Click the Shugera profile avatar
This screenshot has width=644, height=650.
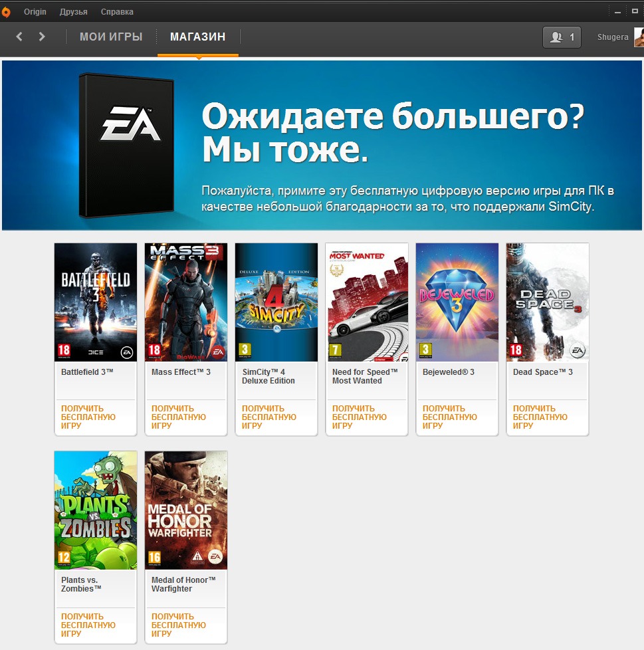pos(639,37)
